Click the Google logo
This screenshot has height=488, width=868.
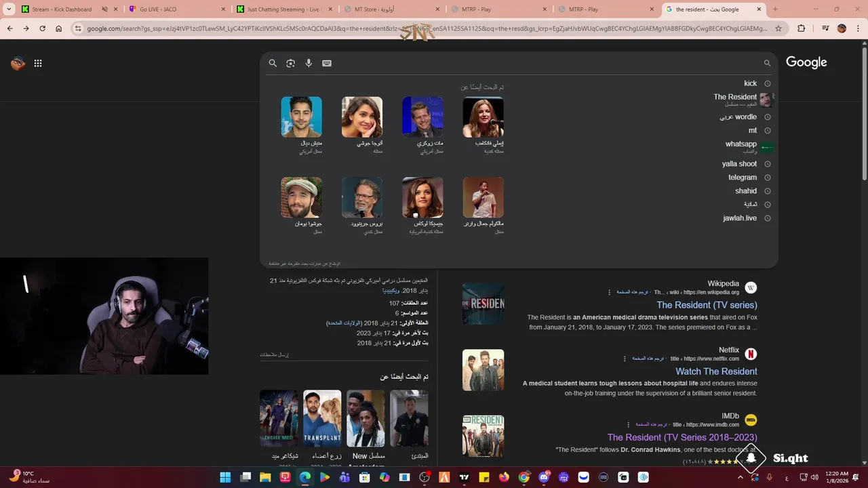(806, 62)
